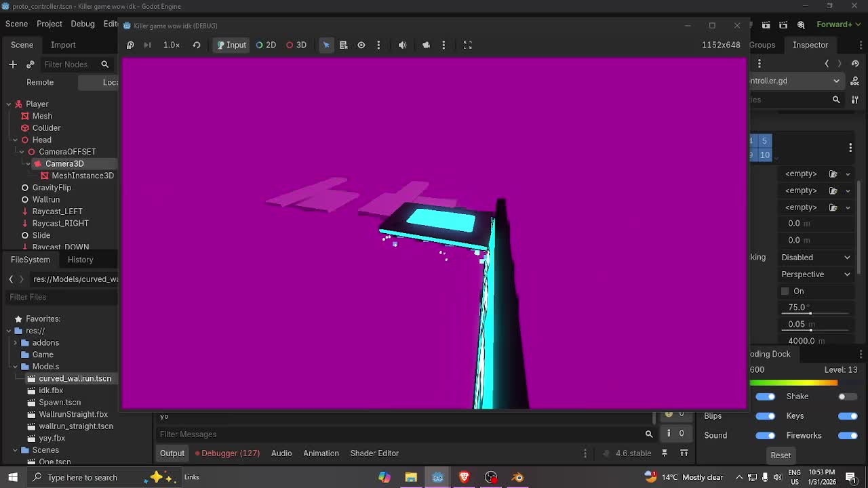Mute game audio with the speaker icon
Image resolution: width=868 pixels, height=488 pixels.
[x=402, y=45]
